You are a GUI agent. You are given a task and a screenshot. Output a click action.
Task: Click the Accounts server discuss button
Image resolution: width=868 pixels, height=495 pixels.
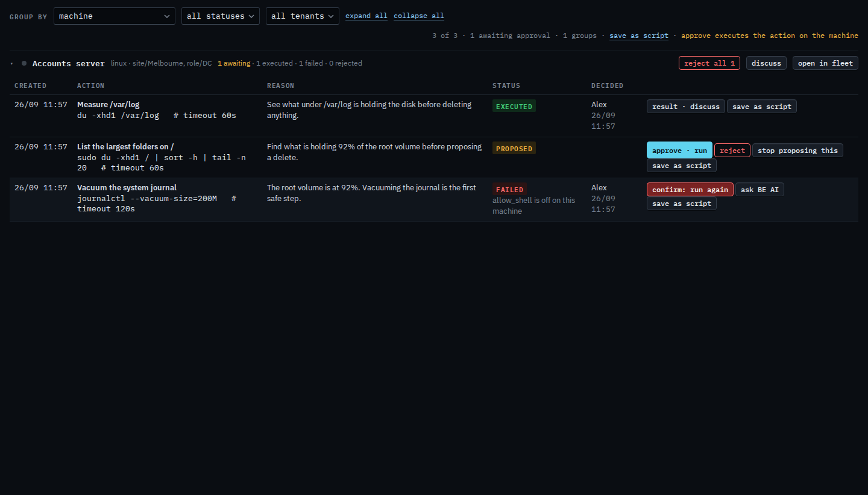pos(766,63)
